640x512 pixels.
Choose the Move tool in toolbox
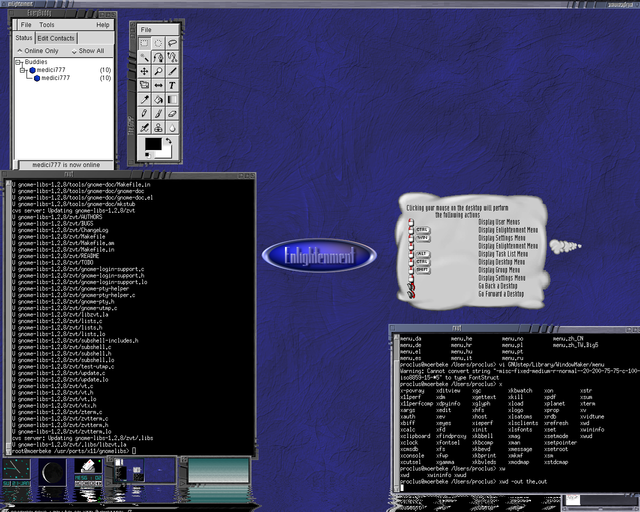(x=145, y=72)
